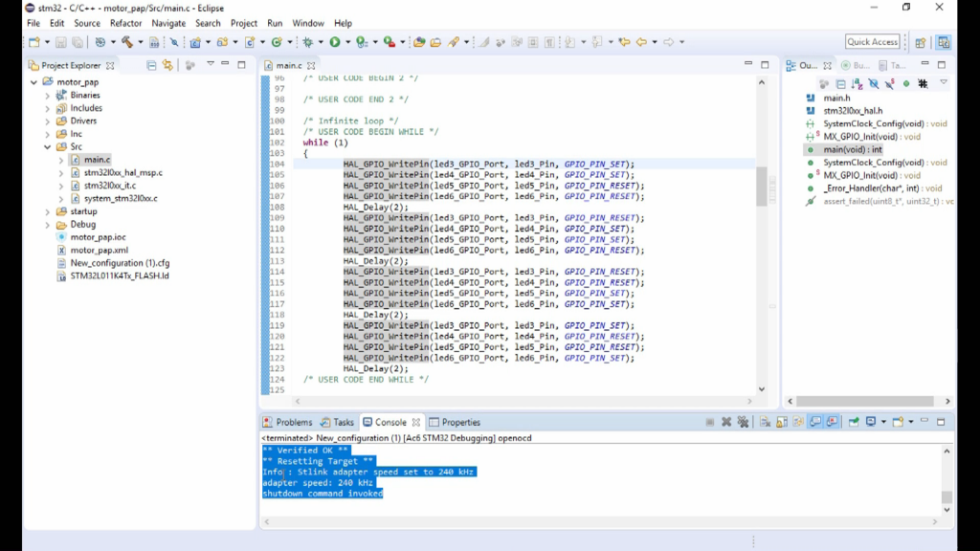Click the Debug bug icon in toolbar
Image resolution: width=980 pixels, height=551 pixels.
tap(307, 42)
